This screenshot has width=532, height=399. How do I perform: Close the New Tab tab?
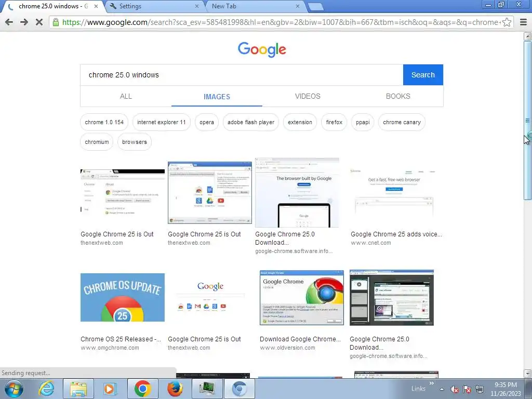298,6
